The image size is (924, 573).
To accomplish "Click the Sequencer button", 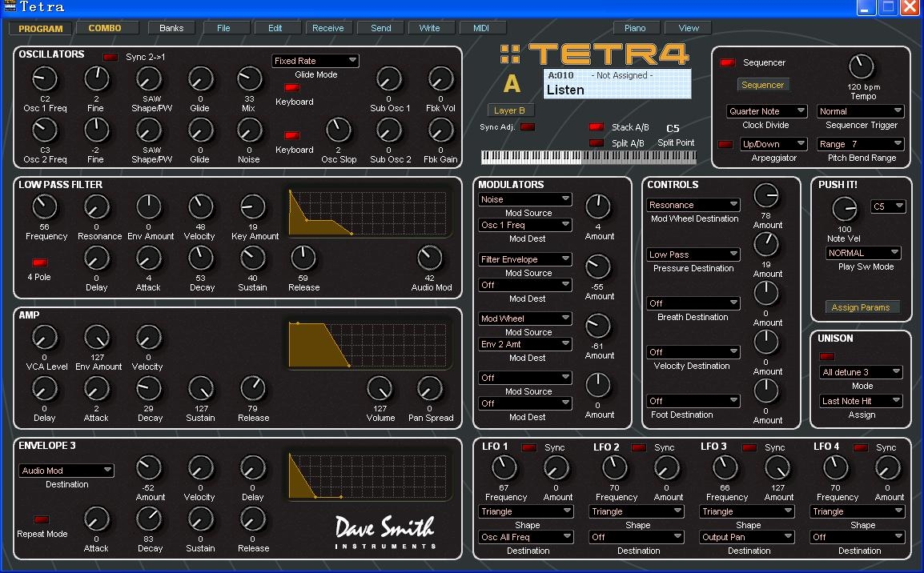I will pos(762,85).
